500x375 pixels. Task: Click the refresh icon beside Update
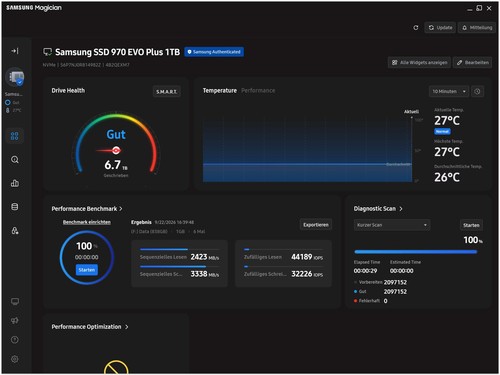coord(416,28)
